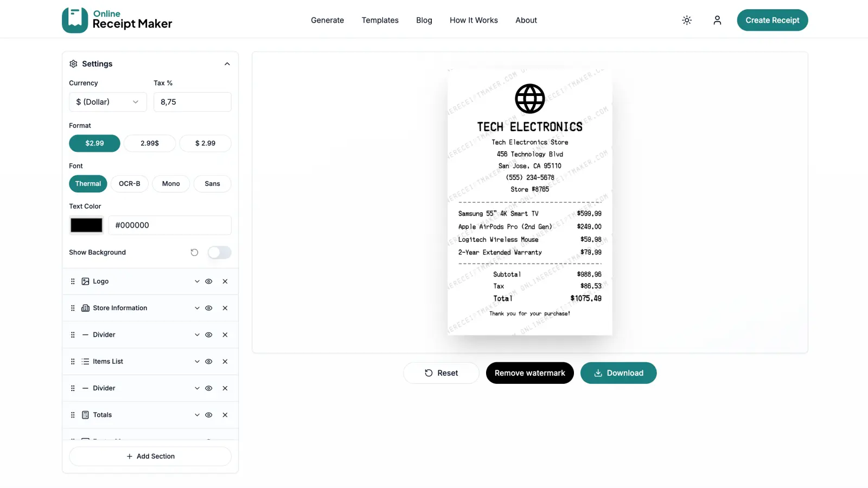Image resolution: width=868 pixels, height=488 pixels.
Task: Choose the Sans font option
Action: (213, 184)
